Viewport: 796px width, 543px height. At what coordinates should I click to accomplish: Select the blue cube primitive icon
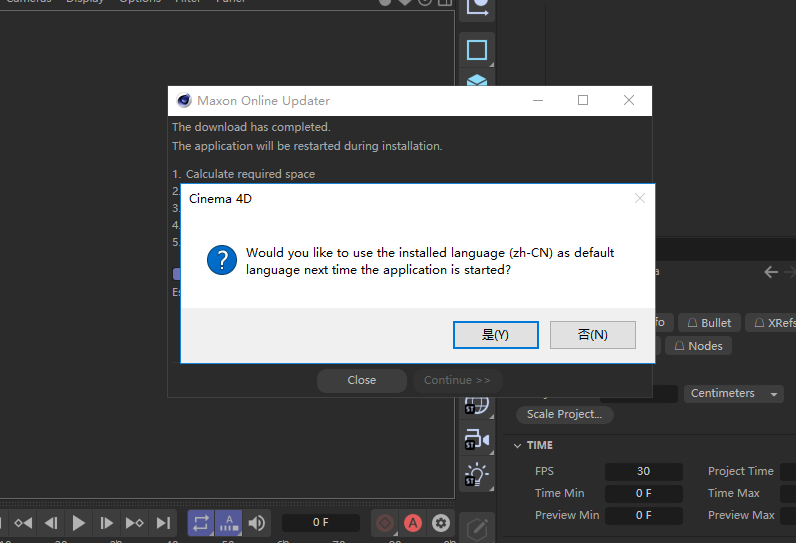click(x=477, y=80)
